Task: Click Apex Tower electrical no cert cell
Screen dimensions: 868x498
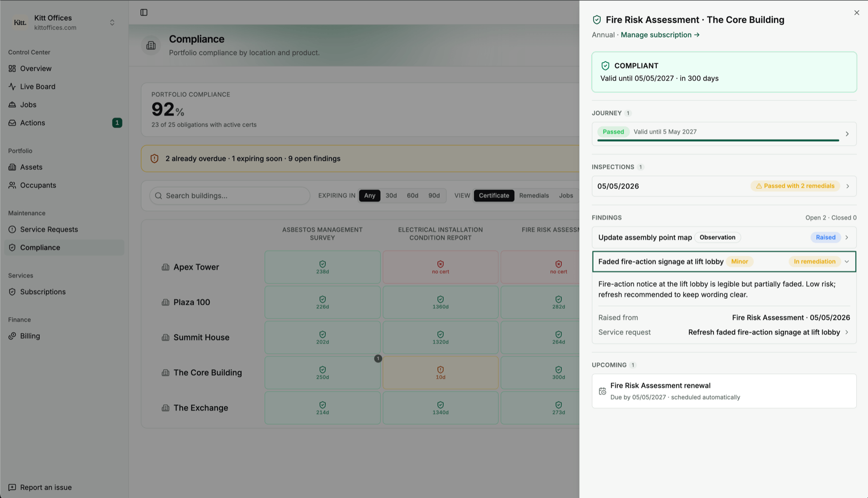Action: pos(440,267)
